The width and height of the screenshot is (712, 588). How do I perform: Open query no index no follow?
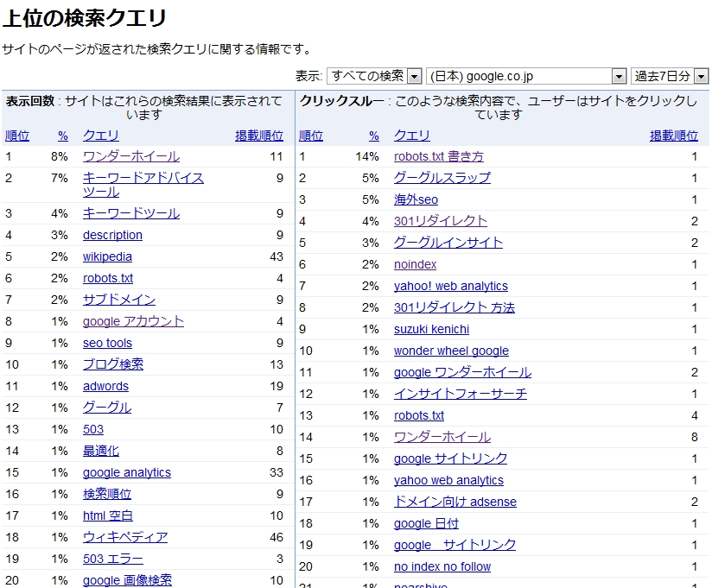[x=442, y=566]
